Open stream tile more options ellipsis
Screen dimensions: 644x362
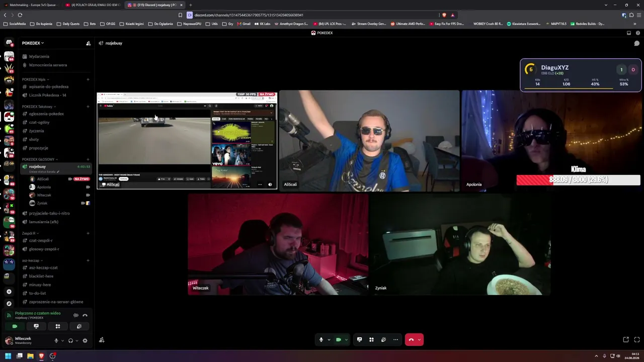[260, 185]
